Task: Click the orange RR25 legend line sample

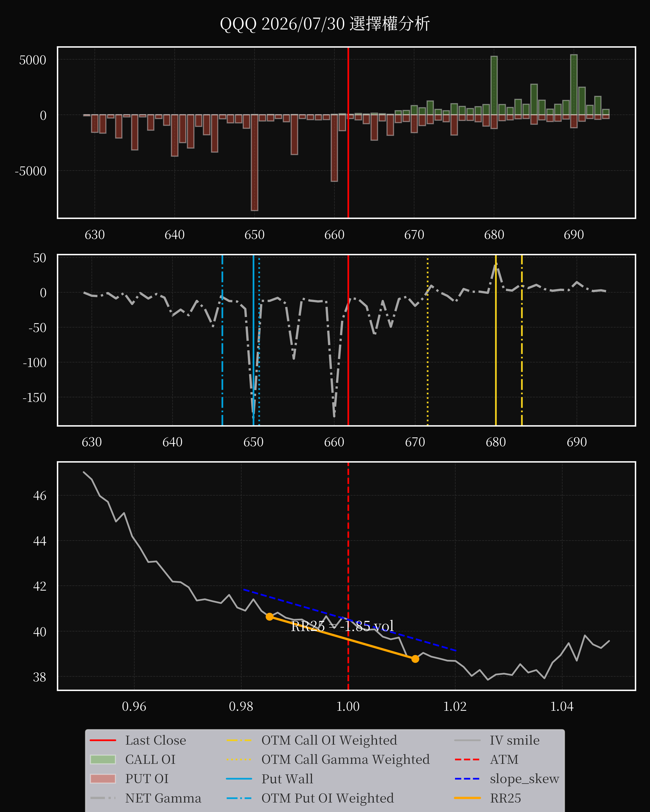Action: click(468, 798)
